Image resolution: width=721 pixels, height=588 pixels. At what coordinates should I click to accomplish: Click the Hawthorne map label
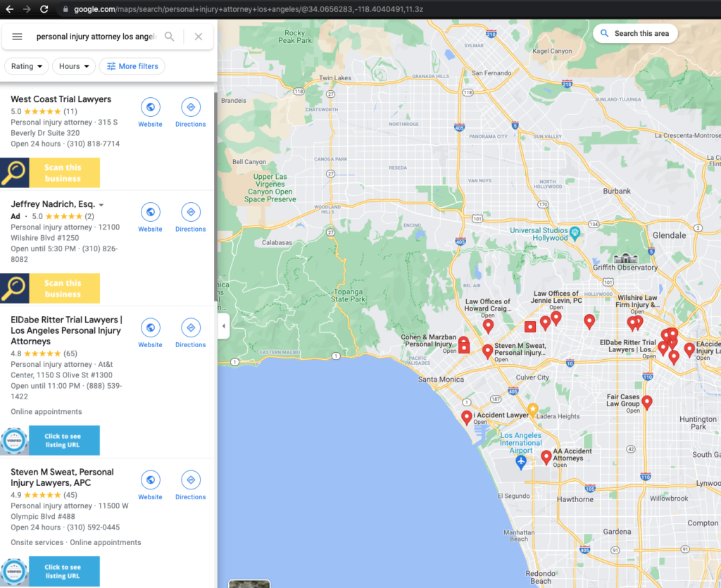[575, 499]
